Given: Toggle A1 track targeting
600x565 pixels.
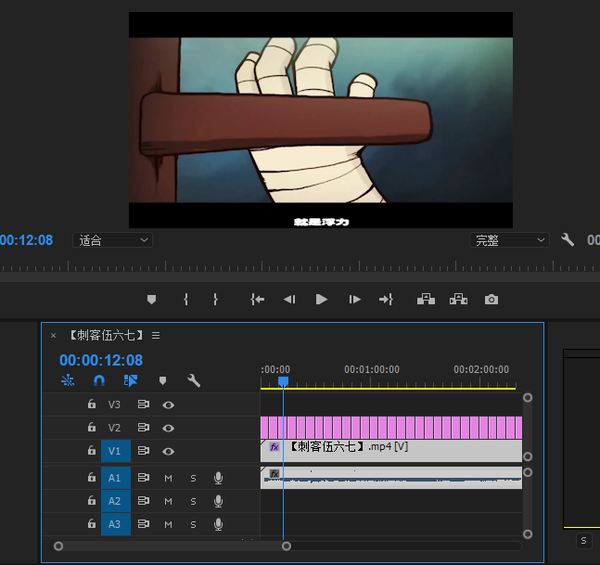Looking at the screenshot, I should [x=116, y=478].
